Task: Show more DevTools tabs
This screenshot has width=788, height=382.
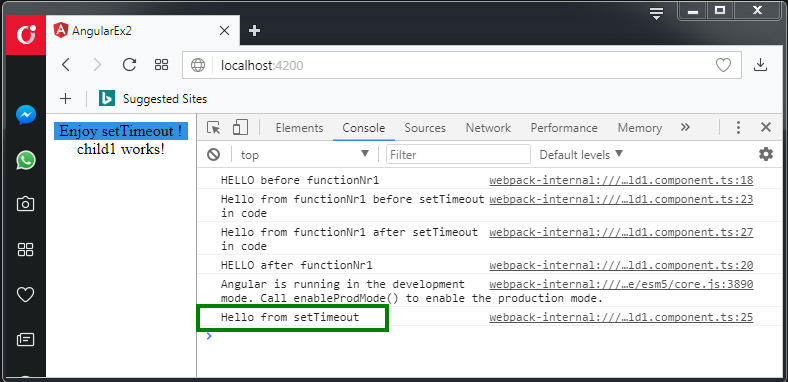Action: [685, 127]
